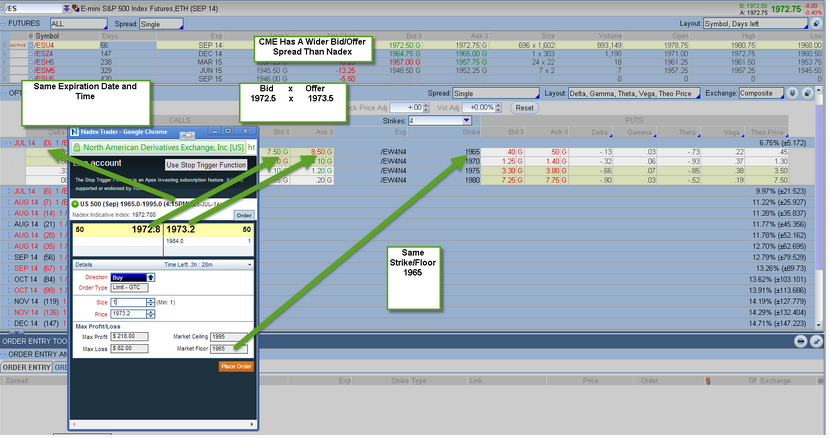The image size is (829, 438).
Task: Click the gear icon at order table header end
Action: point(821,381)
